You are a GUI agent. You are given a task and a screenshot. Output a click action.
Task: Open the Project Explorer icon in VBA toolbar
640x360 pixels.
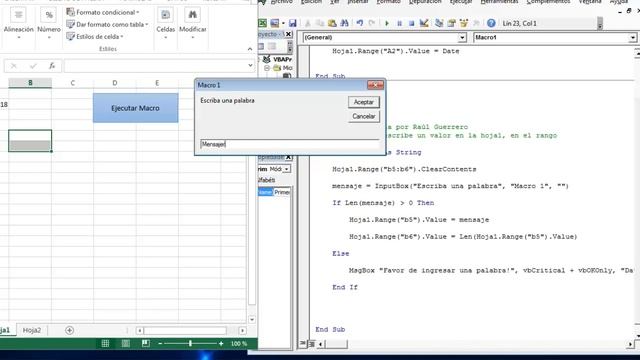point(439,23)
